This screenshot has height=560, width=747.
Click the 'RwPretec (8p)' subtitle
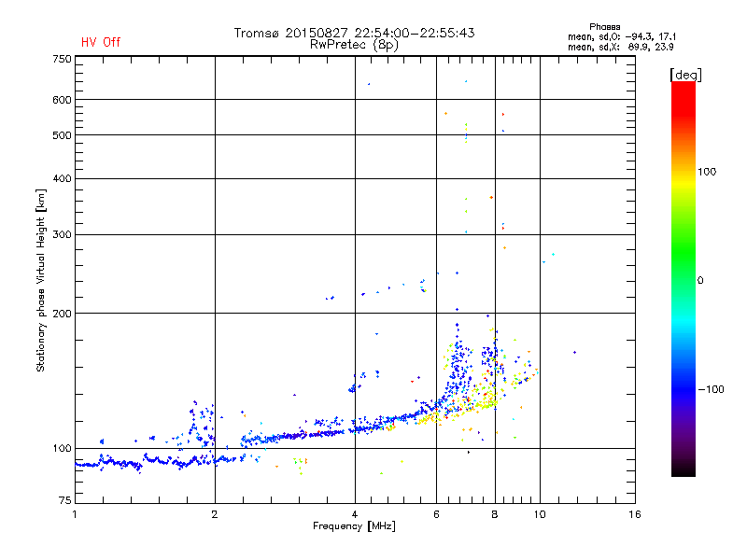pyautogui.click(x=354, y=45)
